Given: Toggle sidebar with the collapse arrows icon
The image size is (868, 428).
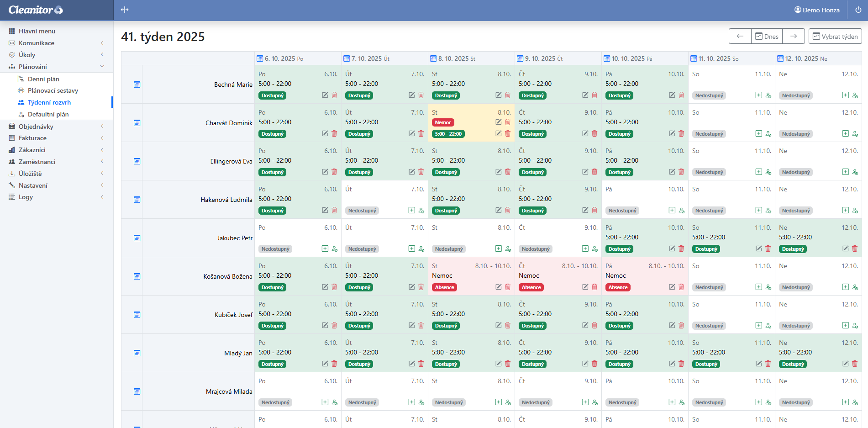Looking at the screenshot, I should point(125,10).
